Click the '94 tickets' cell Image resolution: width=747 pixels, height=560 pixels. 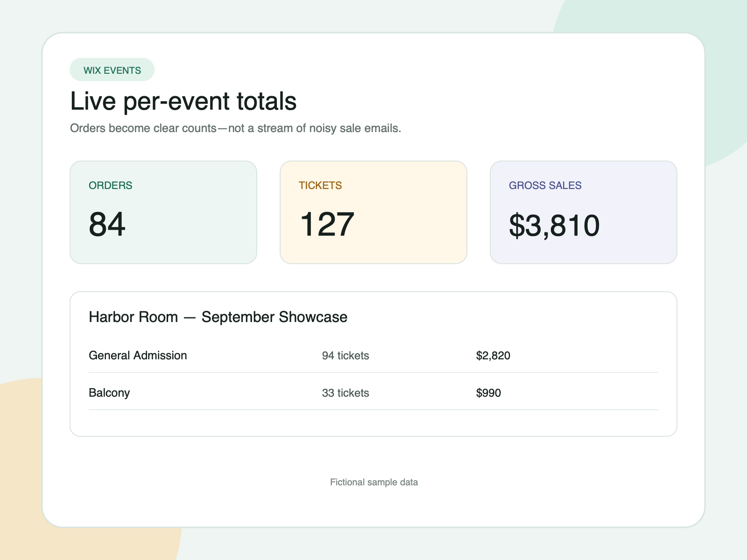(345, 356)
